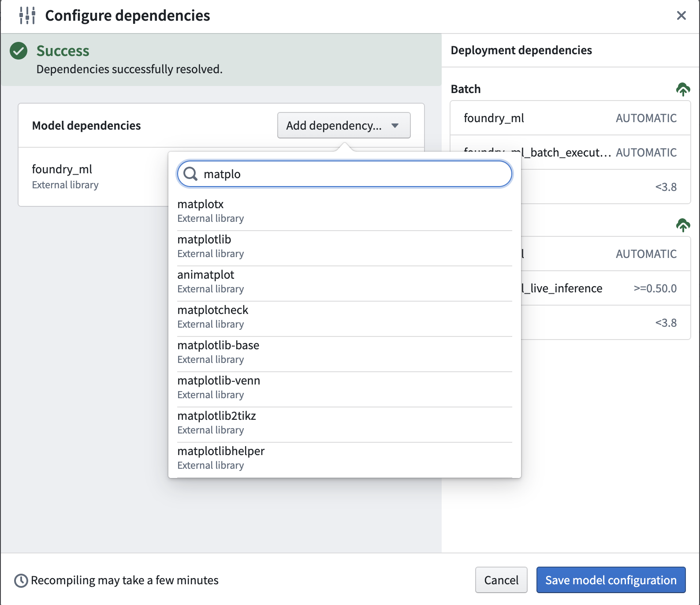Select matplotlib-base library
The image size is (700, 605).
(345, 352)
